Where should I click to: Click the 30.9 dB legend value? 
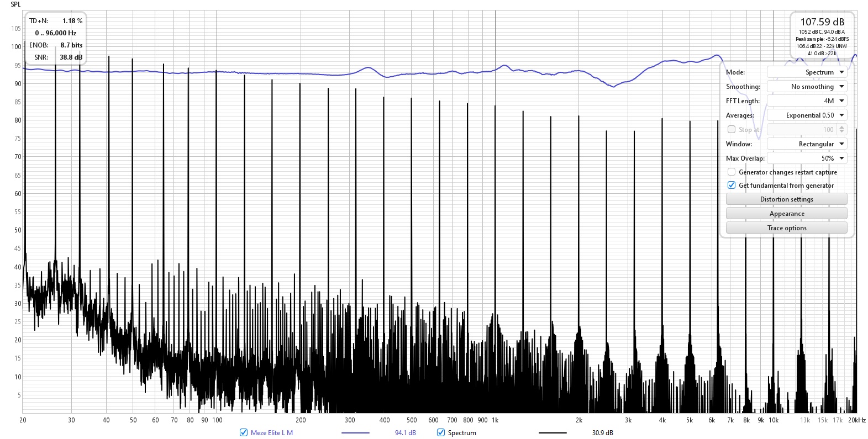point(603,433)
